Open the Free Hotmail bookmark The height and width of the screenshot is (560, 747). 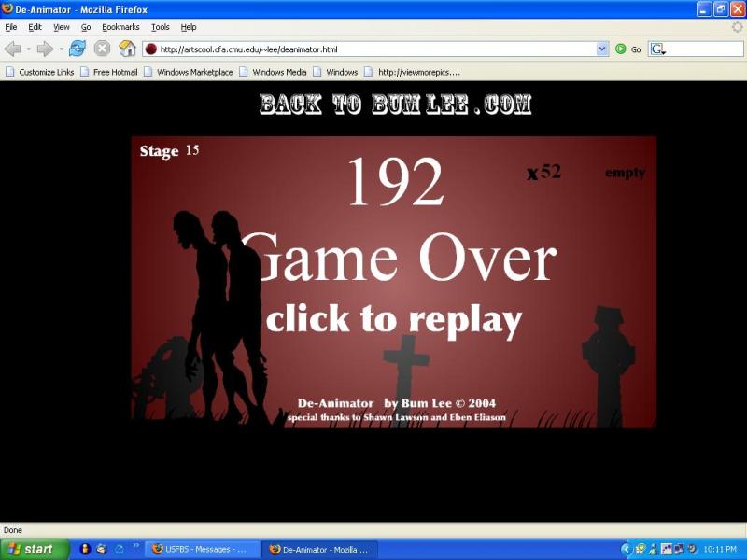coord(109,73)
